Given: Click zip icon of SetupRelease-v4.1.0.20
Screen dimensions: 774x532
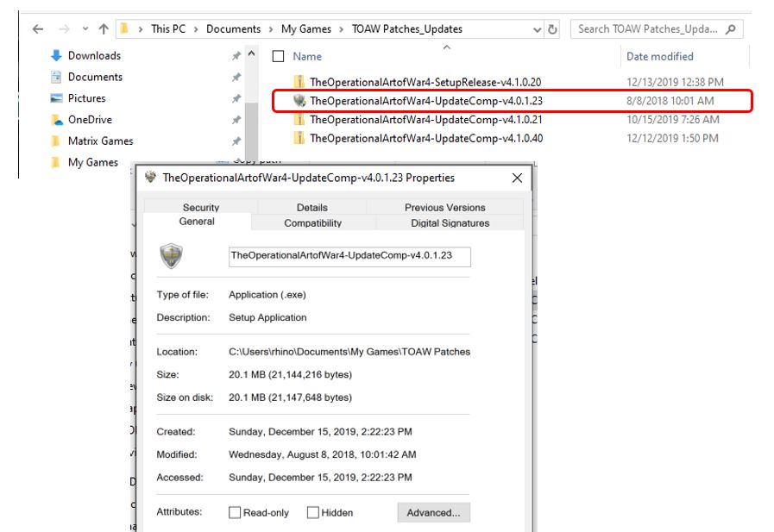Looking at the screenshot, I should click(x=299, y=81).
